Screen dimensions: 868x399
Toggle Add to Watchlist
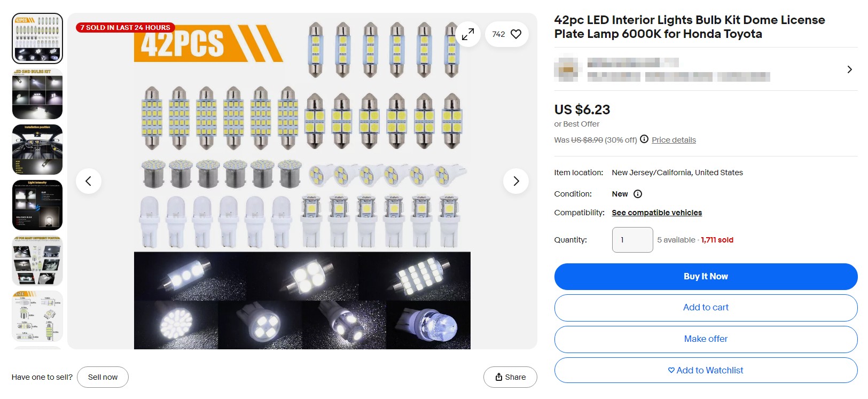coord(705,370)
